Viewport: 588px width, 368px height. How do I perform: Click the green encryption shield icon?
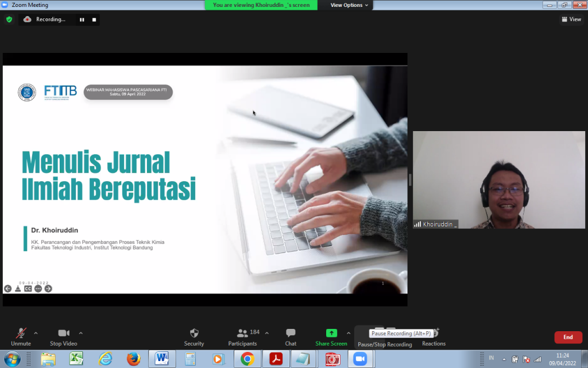pyautogui.click(x=9, y=19)
